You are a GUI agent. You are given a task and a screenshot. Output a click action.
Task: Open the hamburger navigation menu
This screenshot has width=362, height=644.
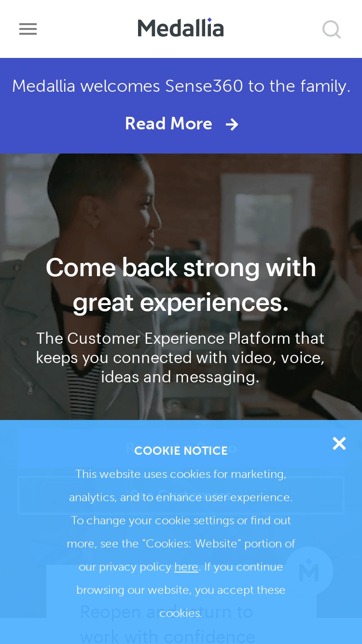[x=28, y=29]
